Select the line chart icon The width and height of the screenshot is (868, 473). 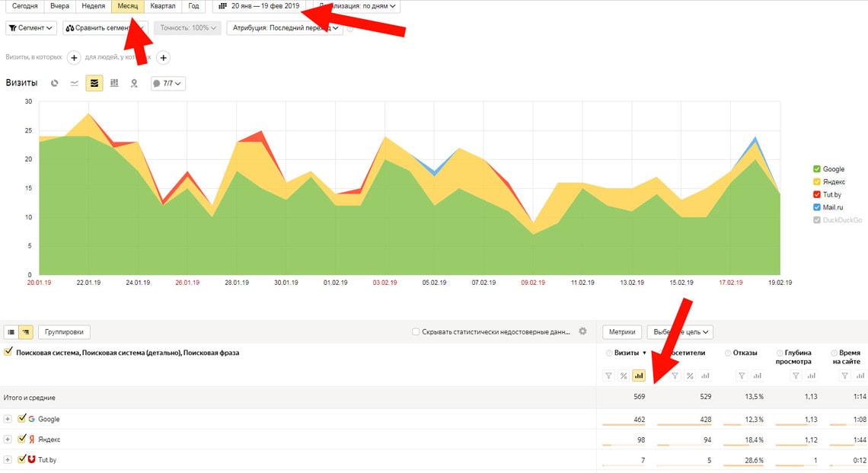[x=75, y=83]
